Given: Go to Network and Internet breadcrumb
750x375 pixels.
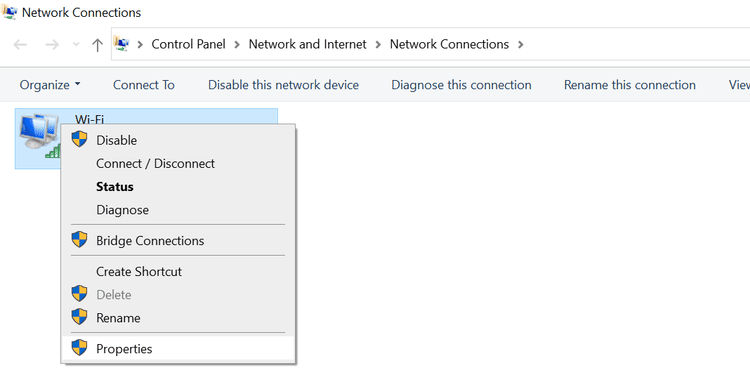Looking at the screenshot, I should pyautogui.click(x=308, y=44).
